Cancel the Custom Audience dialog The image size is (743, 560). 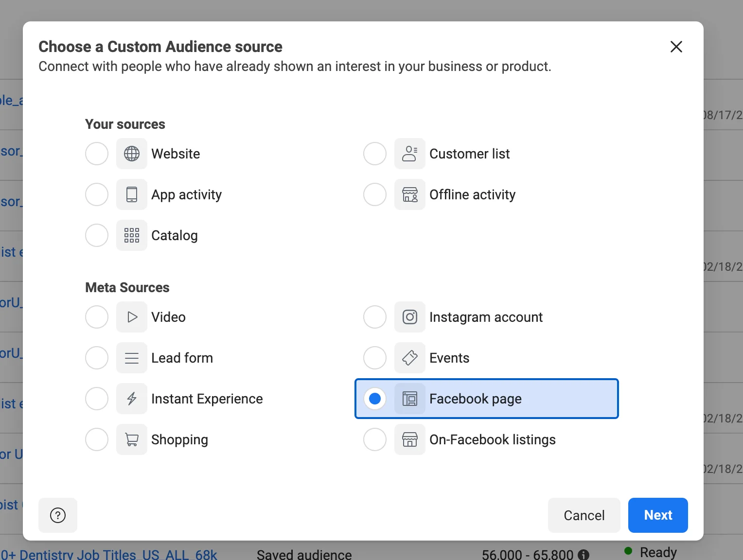(x=584, y=515)
